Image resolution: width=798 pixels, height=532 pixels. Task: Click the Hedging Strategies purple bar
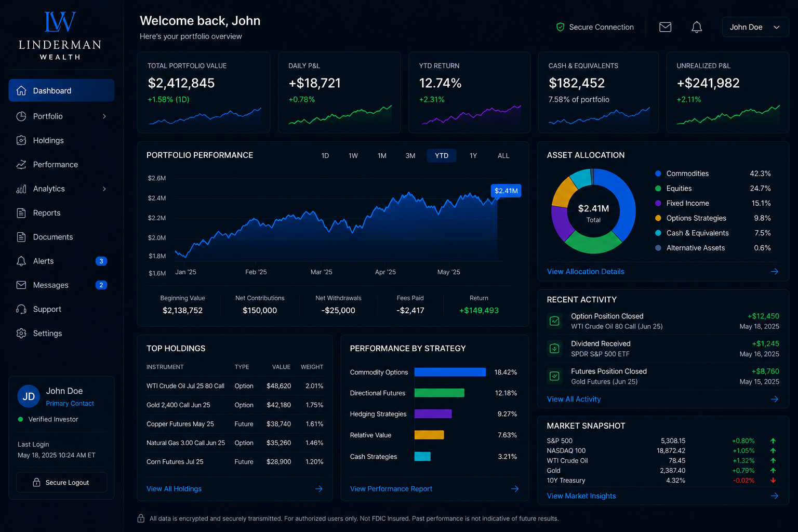pyautogui.click(x=433, y=414)
